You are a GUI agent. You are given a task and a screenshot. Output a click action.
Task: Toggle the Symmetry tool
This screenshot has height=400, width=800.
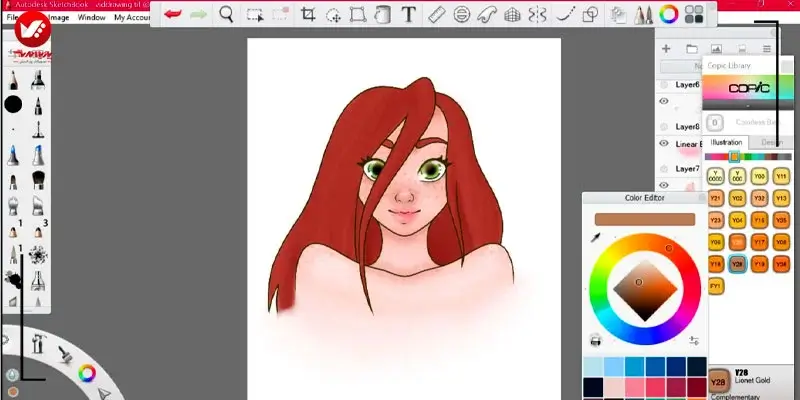pyautogui.click(x=537, y=15)
